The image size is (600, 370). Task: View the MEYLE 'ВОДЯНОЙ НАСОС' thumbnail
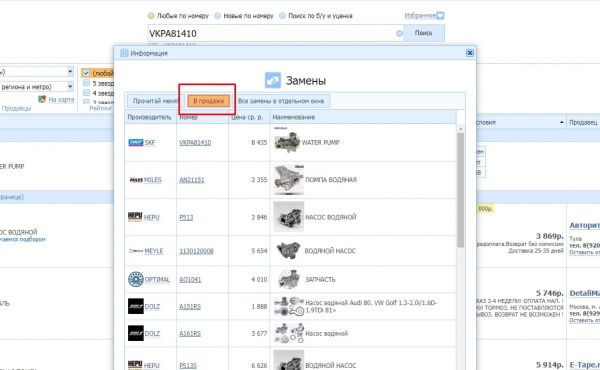289,251
